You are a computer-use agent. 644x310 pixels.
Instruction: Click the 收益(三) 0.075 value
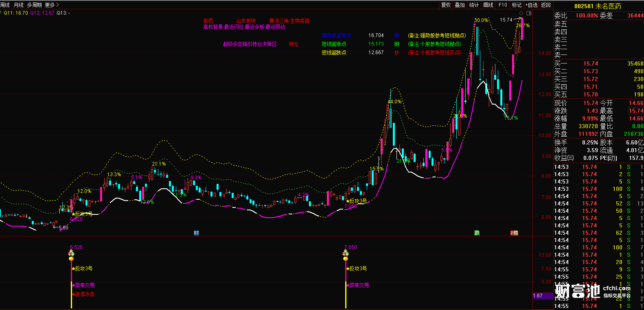pos(591,158)
